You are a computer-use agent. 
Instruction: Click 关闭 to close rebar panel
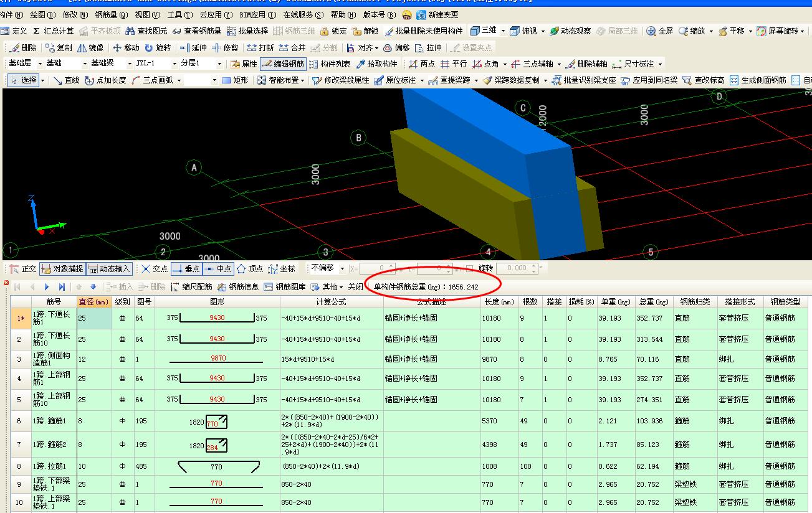coord(355,287)
